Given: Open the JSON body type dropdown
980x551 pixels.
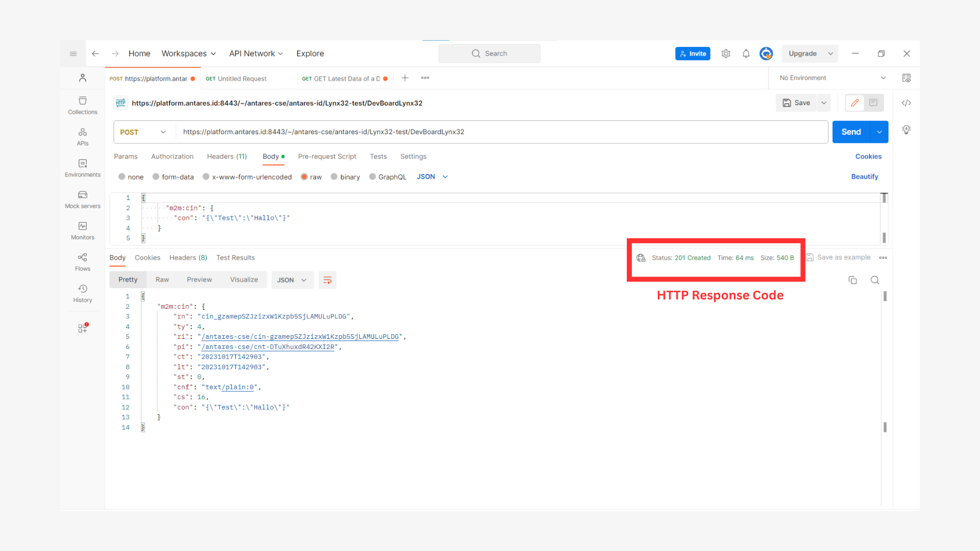Looking at the screenshot, I should click(x=432, y=177).
